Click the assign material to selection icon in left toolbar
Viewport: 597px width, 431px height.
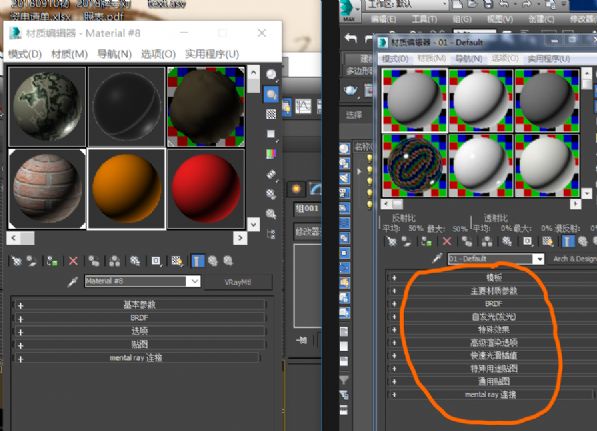click(52, 261)
